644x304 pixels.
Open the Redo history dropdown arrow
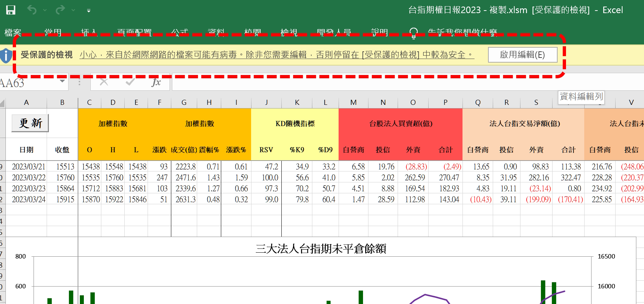click(x=73, y=10)
